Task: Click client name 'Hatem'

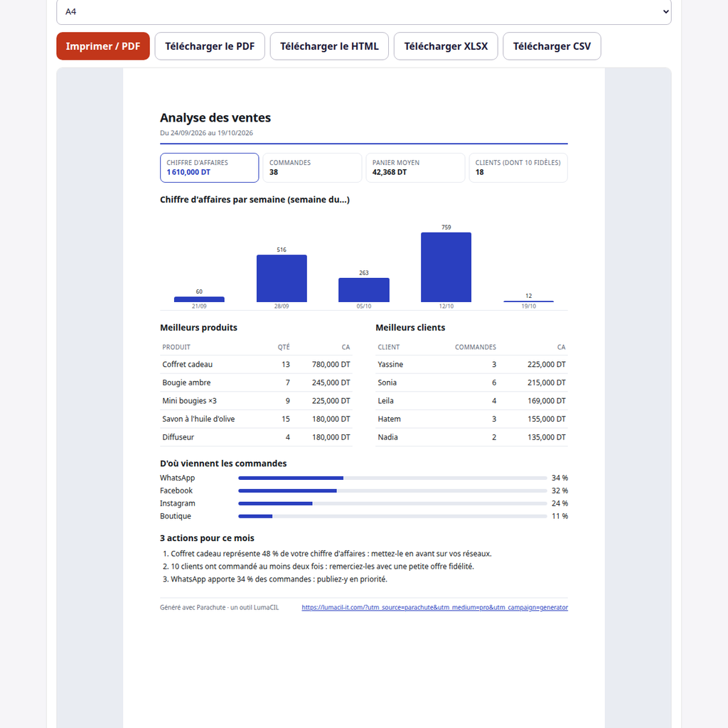Action: (389, 419)
